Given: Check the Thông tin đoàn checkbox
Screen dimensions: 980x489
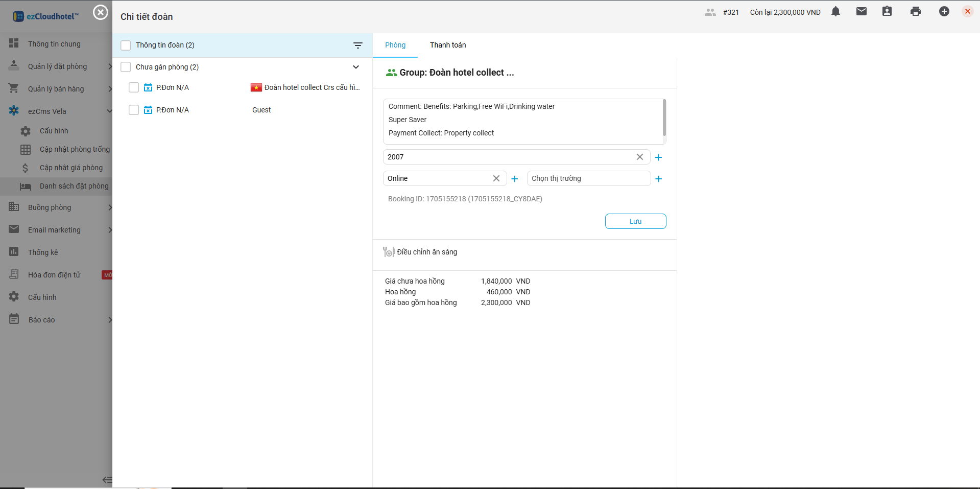Looking at the screenshot, I should pos(126,45).
